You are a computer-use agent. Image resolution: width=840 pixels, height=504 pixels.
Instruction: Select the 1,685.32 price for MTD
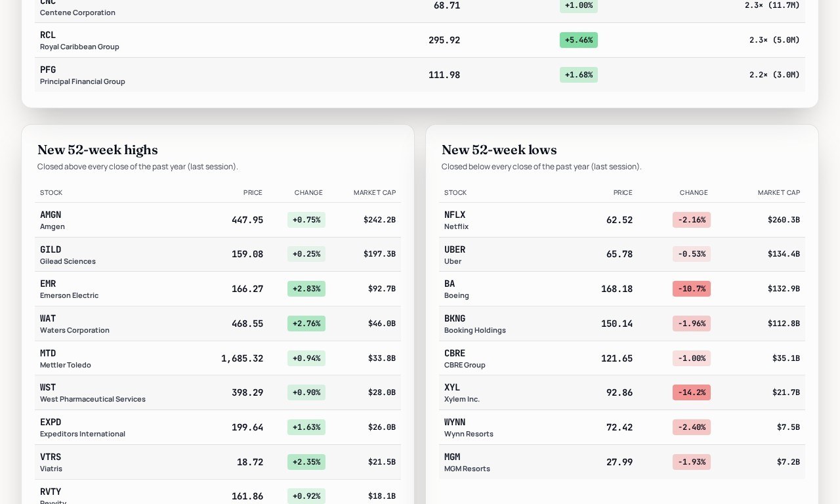click(242, 358)
